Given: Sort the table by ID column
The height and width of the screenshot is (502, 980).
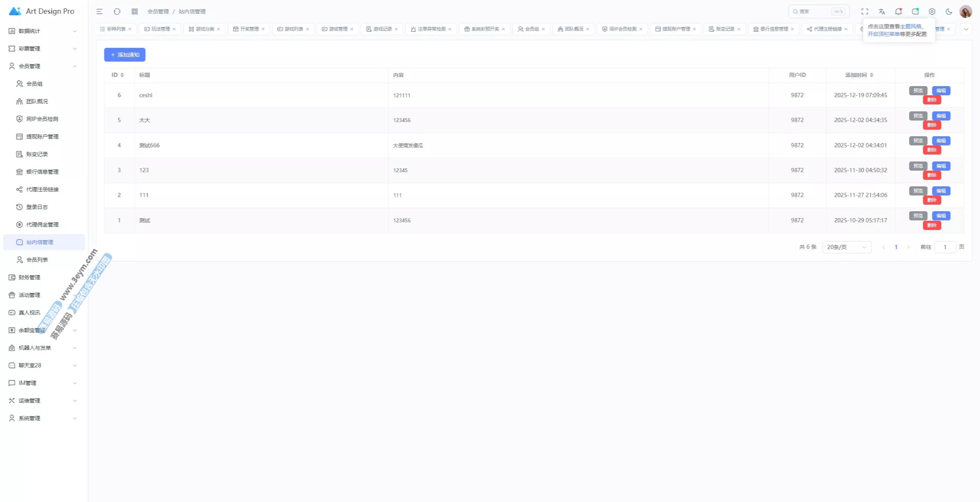Looking at the screenshot, I should point(122,75).
